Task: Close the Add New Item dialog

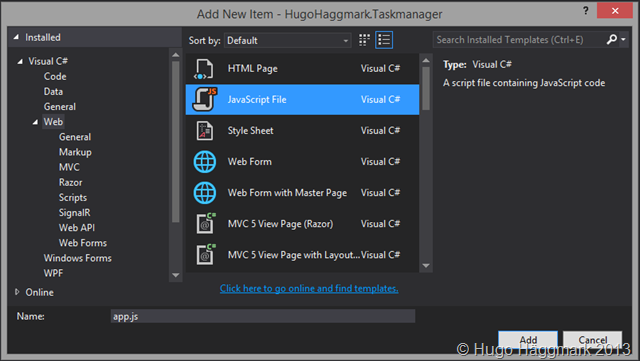Action: (x=615, y=11)
